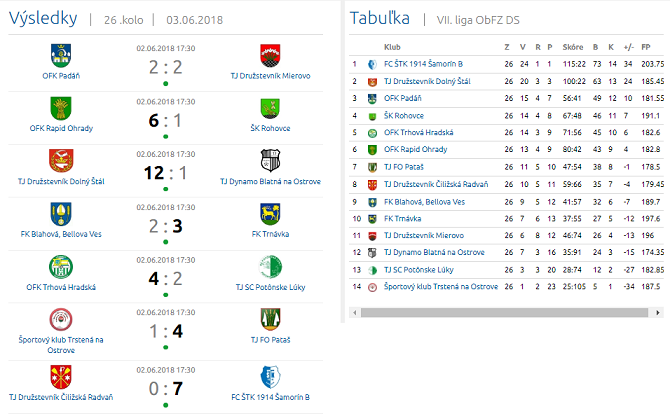This screenshot has width=670, height=416.
Task: Open the 0 : 7 match score
Action: (x=165, y=387)
